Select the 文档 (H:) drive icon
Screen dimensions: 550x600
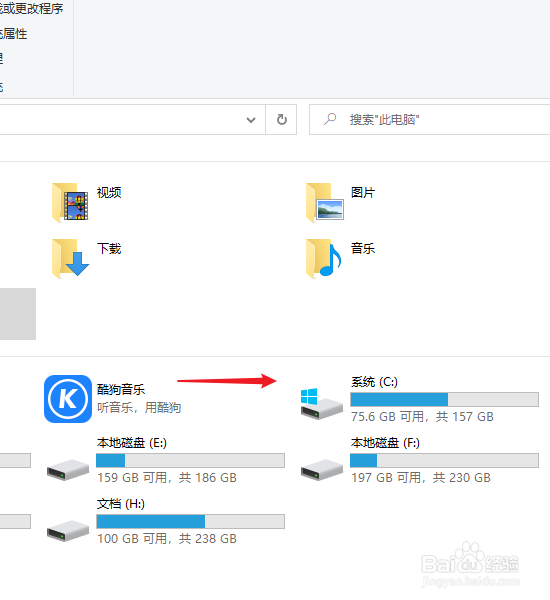[x=68, y=531]
